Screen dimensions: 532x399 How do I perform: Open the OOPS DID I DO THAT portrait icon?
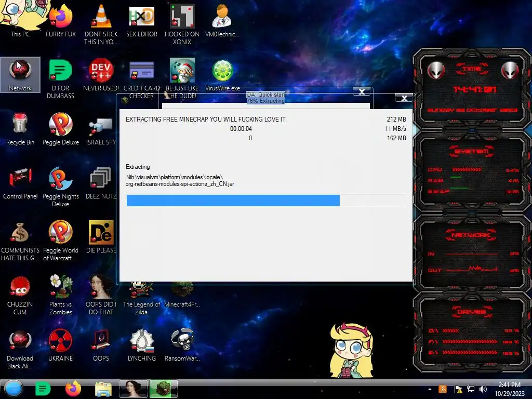101,295
